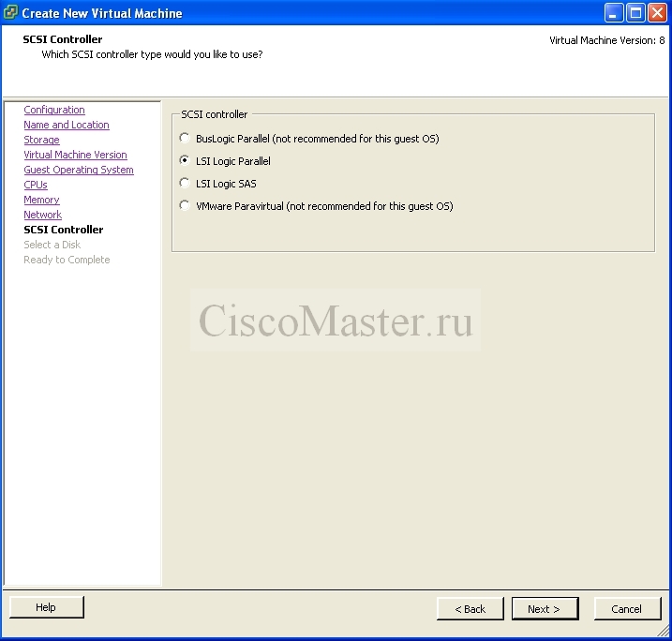Go back with the < Back button
The image size is (672, 641).
pyautogui.click(x=470, y=609)
